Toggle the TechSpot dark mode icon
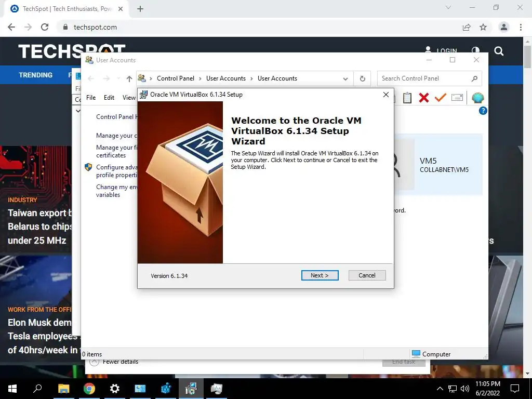Screen dimensions: 532x399 476,50
